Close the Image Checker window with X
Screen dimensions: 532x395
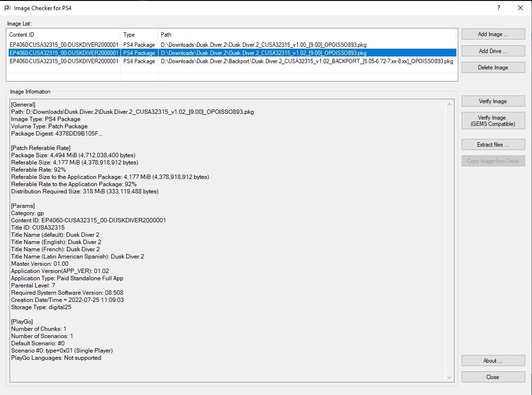coord(520,8)
